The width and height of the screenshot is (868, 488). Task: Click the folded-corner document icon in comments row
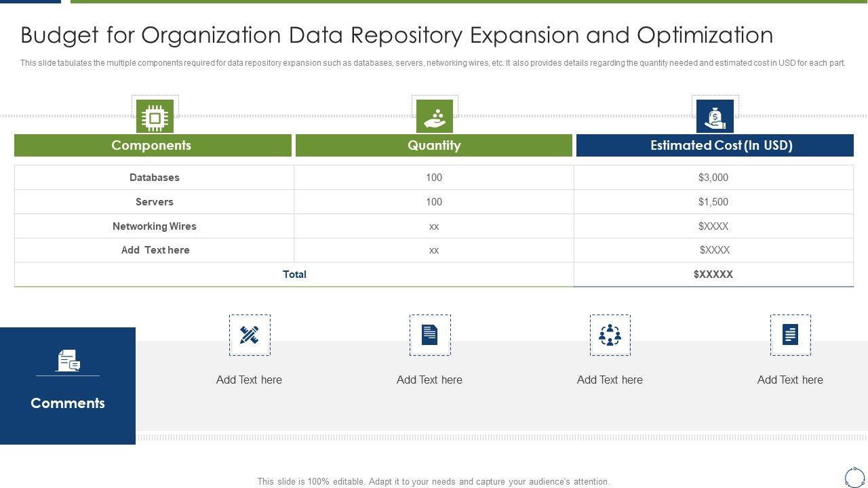[x=429, y=335]
